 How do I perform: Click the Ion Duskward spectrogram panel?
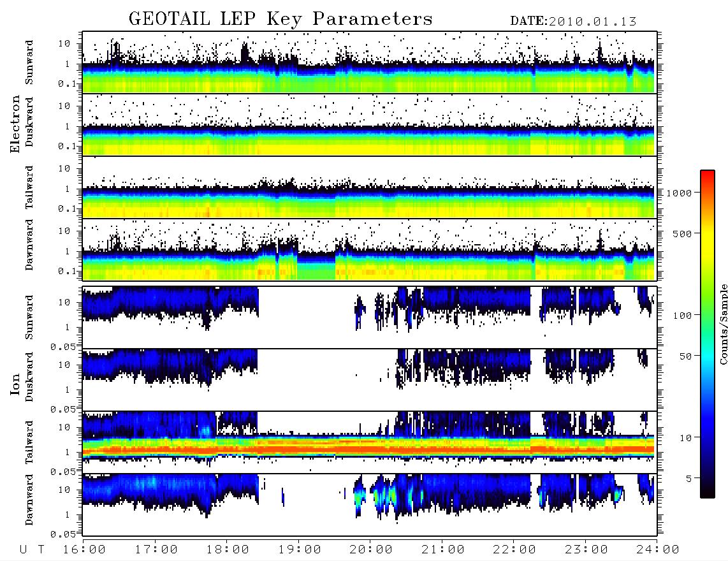[x=370, y=379]
